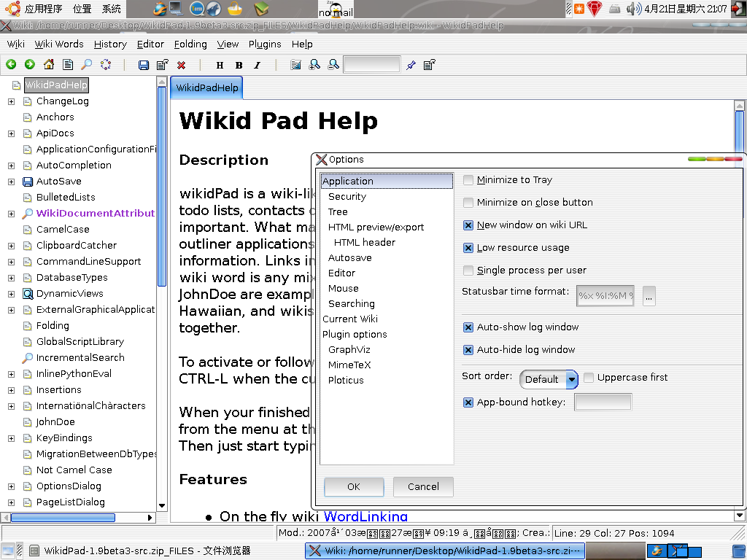Uncheck New window on wiki URL
Screen dimensions: 747x560
point(468,225)
